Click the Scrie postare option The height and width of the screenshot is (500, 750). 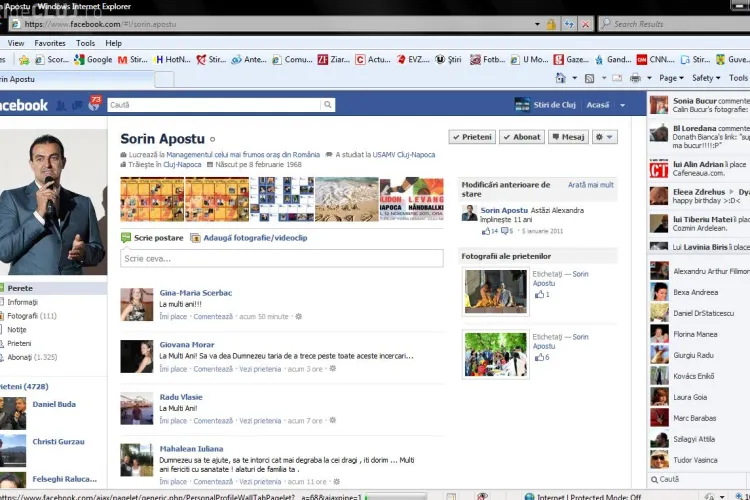[152, 238]
